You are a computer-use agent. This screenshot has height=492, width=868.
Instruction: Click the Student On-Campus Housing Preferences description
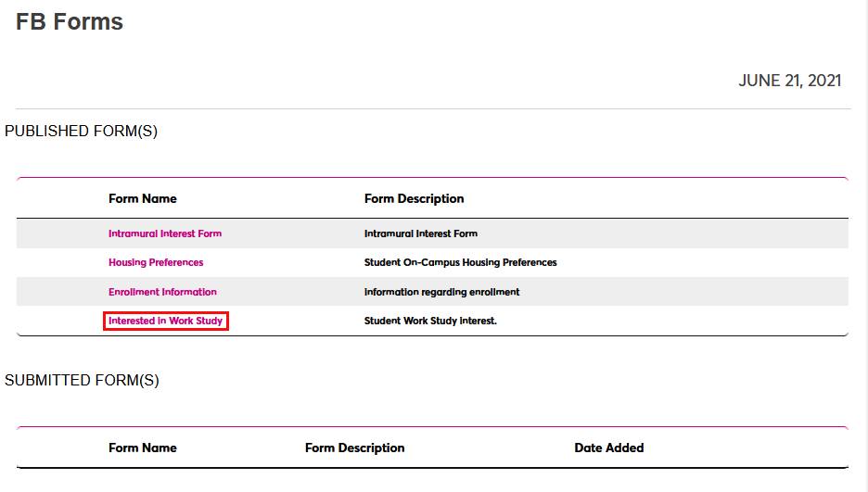coord(460,262)
